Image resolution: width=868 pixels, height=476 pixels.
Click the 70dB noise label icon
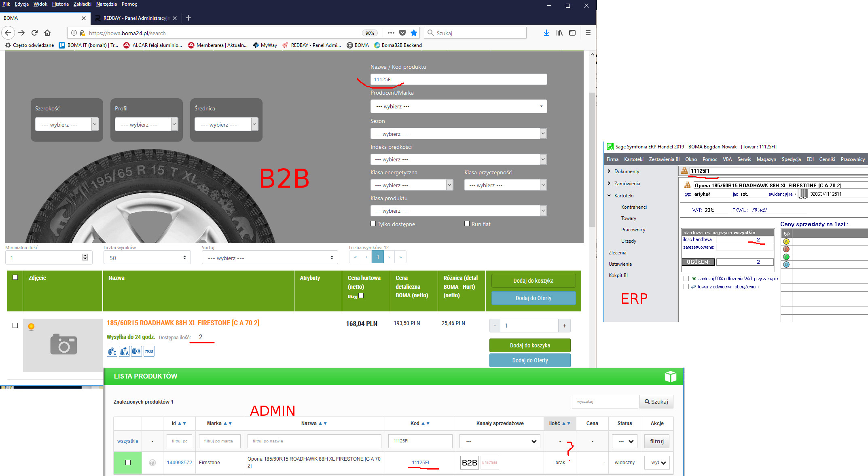coord(149,351)
